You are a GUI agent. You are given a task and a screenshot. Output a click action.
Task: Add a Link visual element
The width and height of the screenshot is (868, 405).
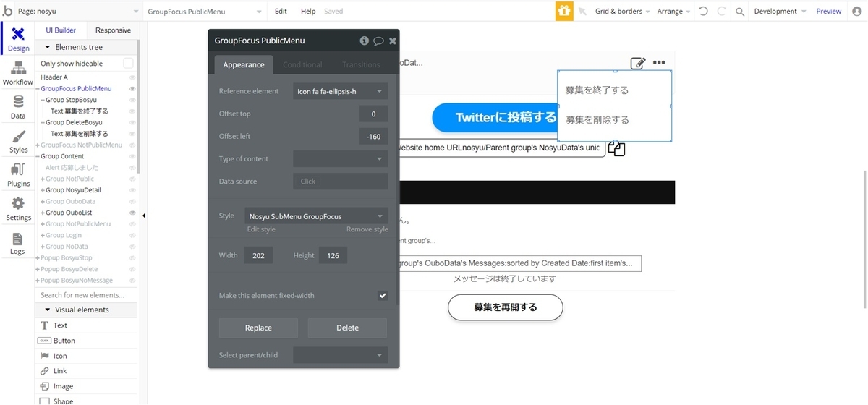[x=60, y=371]
